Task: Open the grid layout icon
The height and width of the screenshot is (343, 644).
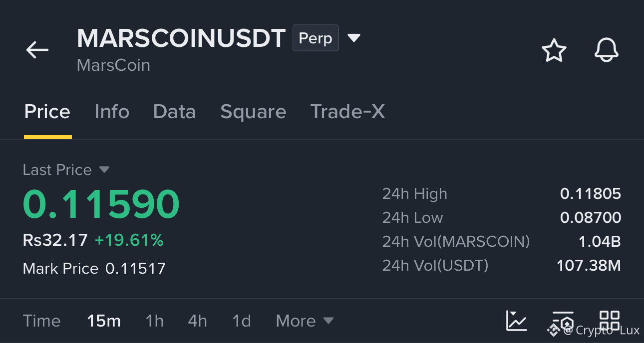Action: point(610,321)
